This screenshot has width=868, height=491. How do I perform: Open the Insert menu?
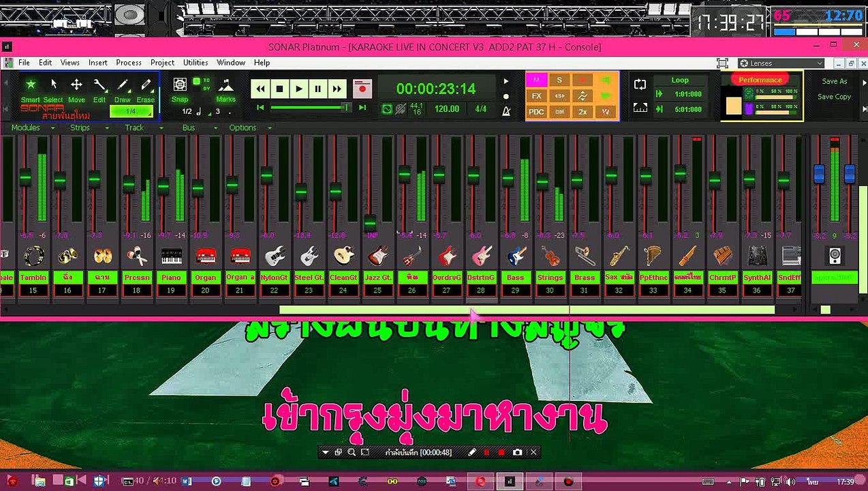[x=97, y=62]
